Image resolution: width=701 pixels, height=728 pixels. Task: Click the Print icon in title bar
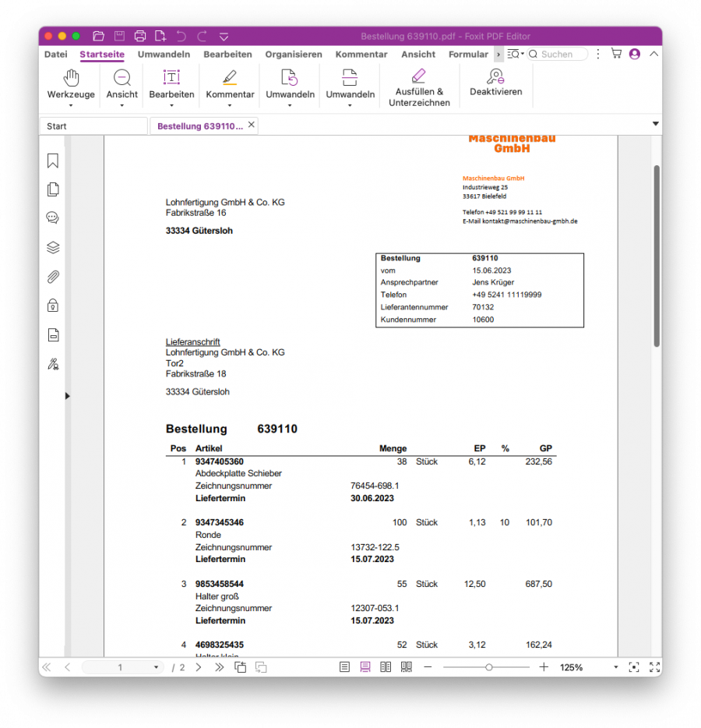click(140, 36)
